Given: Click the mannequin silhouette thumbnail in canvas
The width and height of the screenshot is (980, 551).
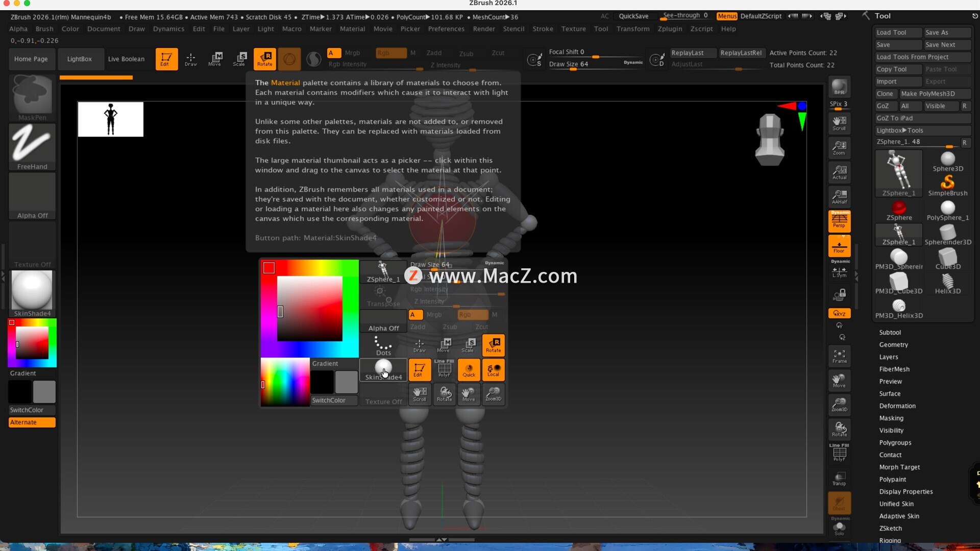Looking at the screenshot, I should (110, 119).
